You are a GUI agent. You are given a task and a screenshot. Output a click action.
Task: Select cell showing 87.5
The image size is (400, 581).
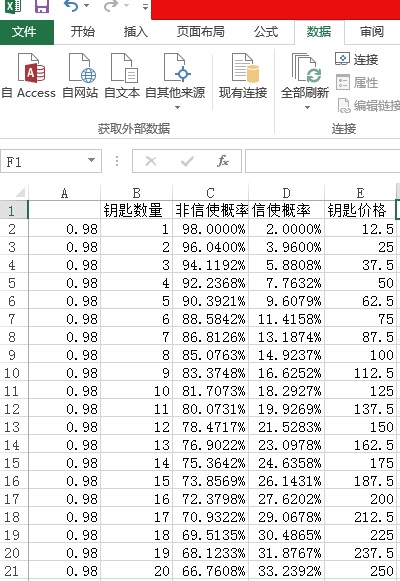tap(360, 337)
